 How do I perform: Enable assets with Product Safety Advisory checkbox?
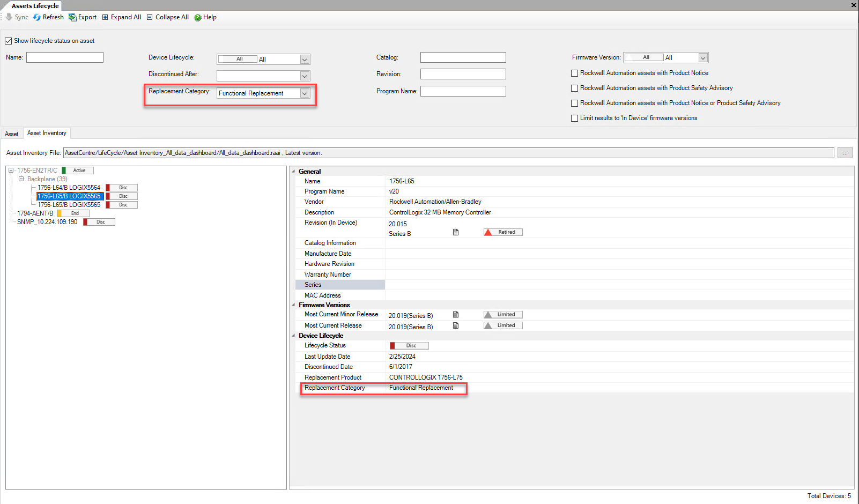point(574,88)
